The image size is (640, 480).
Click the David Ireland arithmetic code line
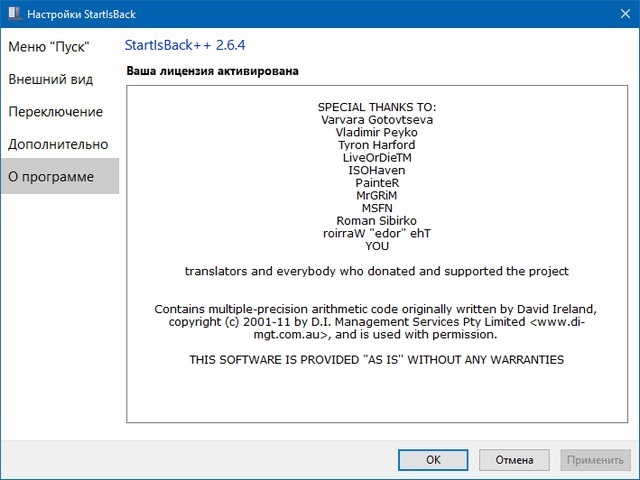tap(376, 309)
